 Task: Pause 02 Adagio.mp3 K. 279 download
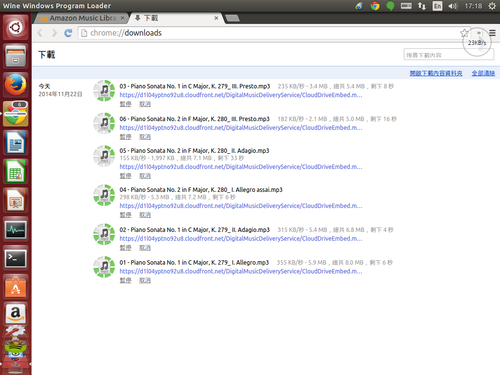pyautogui.click(x=125, y=247)
